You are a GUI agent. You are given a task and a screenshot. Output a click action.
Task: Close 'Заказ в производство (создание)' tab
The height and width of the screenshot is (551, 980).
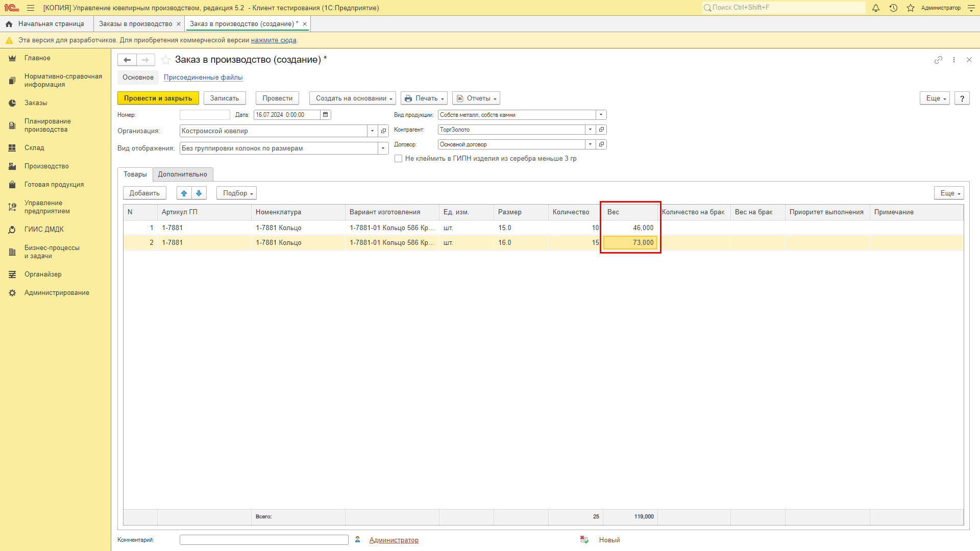click(x=305, y=24)
